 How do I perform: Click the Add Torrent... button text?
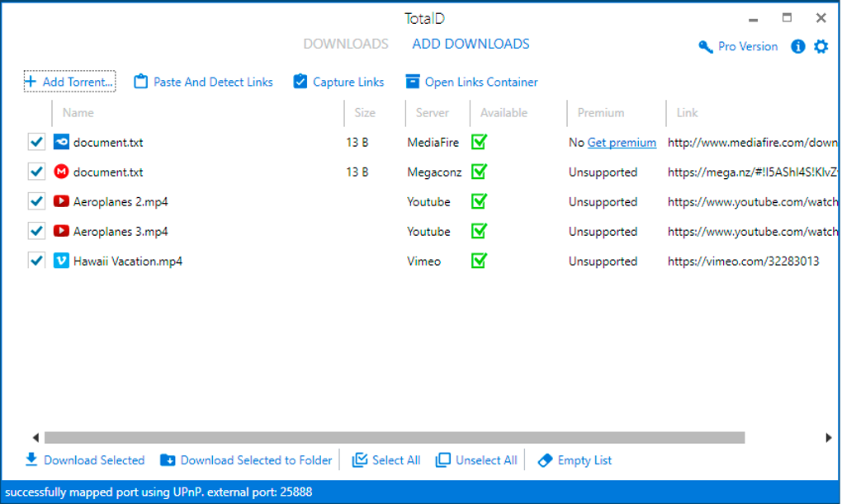[x=78, y=82]
